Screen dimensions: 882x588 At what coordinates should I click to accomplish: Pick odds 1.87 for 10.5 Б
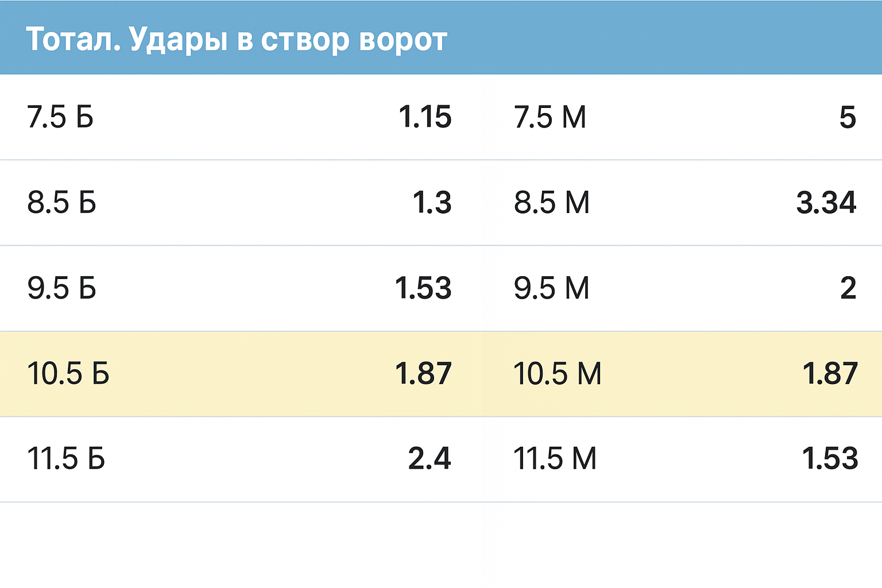tap(423, 373)
